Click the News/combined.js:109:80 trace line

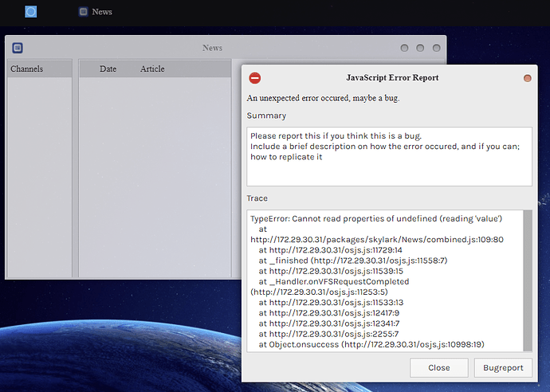coord(377,240)
